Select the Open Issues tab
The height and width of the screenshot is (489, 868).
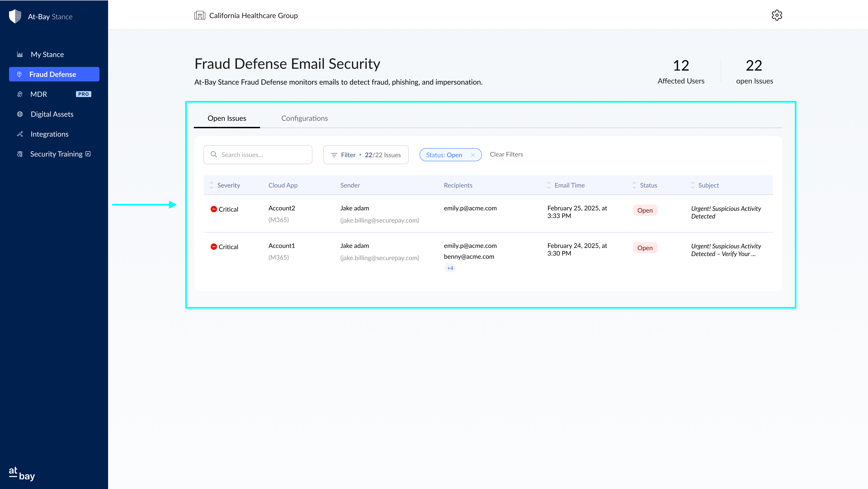[x=227, y=118]
